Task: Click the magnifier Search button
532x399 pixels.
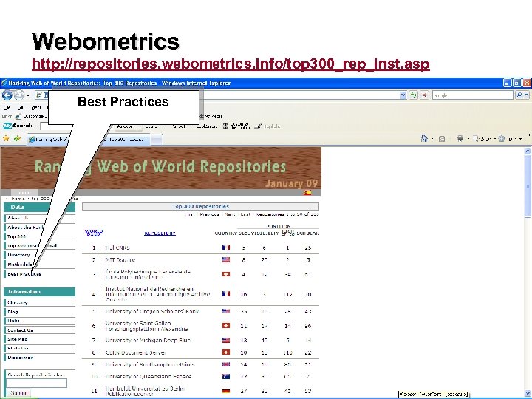Action: (519, 95)
